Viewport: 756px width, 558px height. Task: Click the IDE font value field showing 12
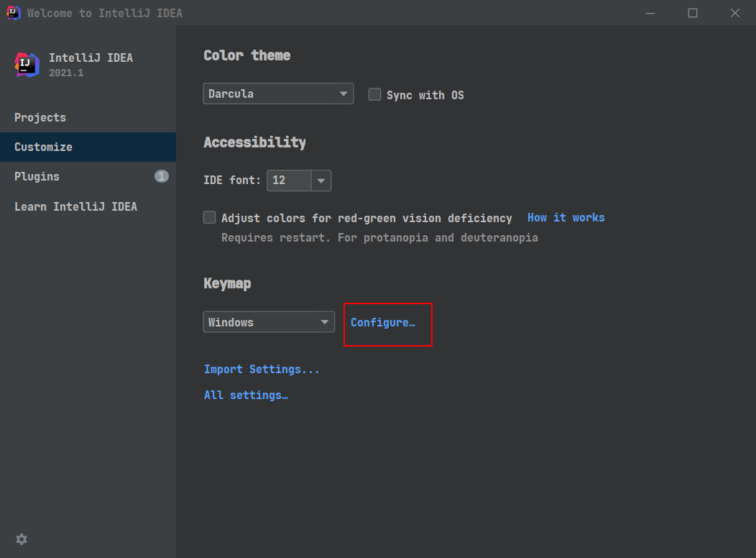(290, 180)
